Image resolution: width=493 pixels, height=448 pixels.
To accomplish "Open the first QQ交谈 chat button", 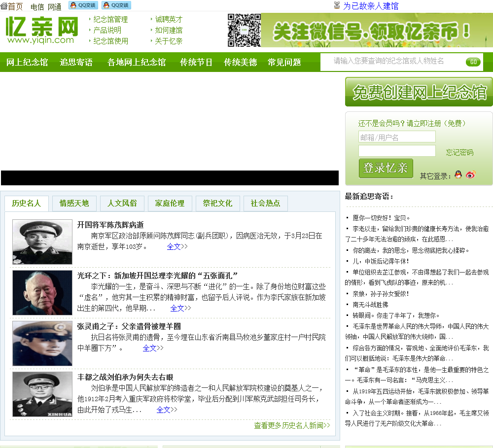I will click(83, 5).
